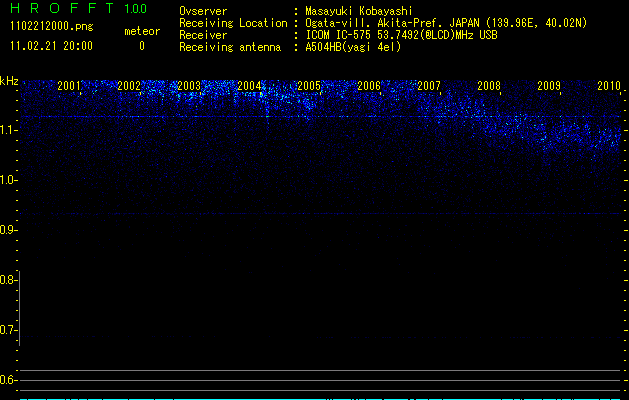Select the 2003 time marker
This screenshot has height=400, width=629.
189,85
